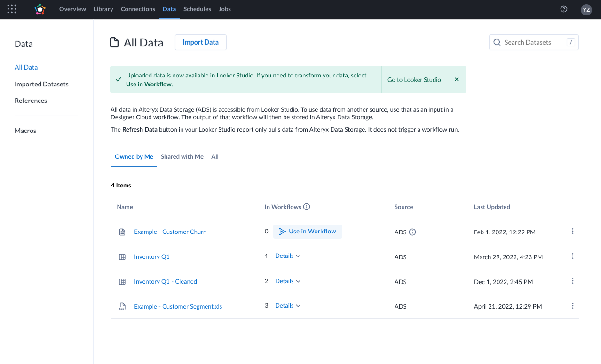Screen dimensions: 601x364
Task: Open the Schedules top navigation item
Action: [x=197, y=9]
